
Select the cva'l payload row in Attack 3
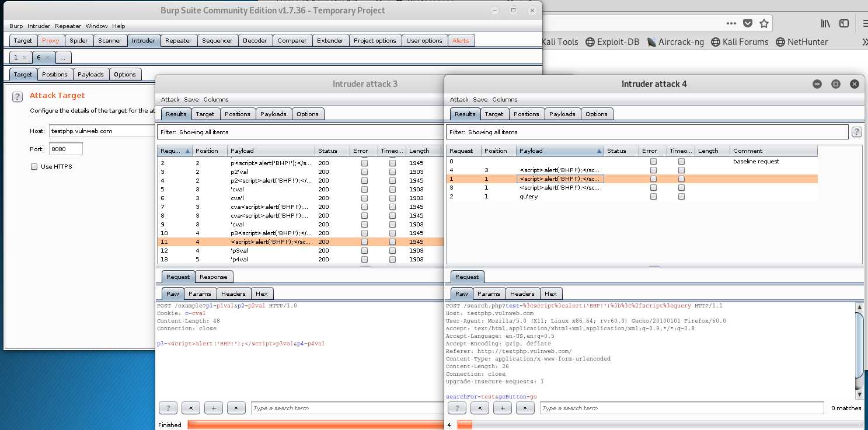point(301,198)
